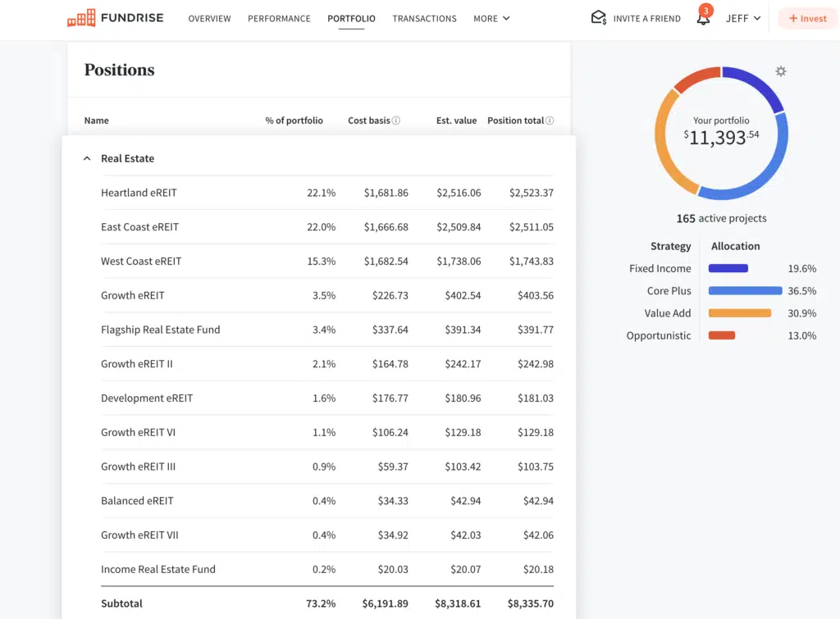This screenshot has height=619, width=840.
Task: Click the portfolio donut chart value
Action: click(721, 137)
